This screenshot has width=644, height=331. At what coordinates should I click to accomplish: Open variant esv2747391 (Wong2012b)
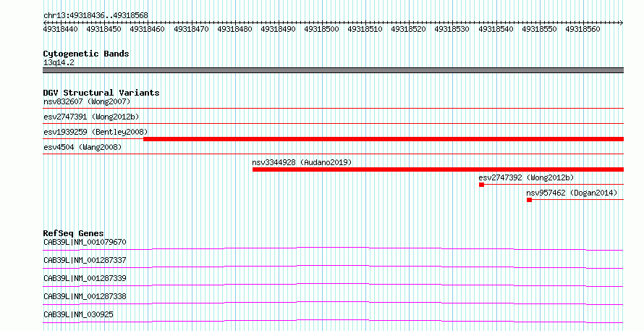pyautogui.click(x=91, y=117)
